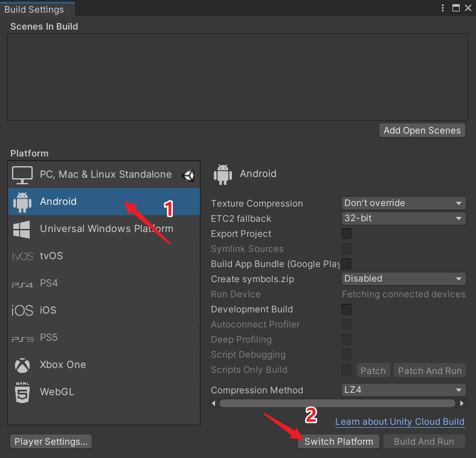Click the Add Open Scenes button
The image size is (476, 458).
[x=422, y=131]
